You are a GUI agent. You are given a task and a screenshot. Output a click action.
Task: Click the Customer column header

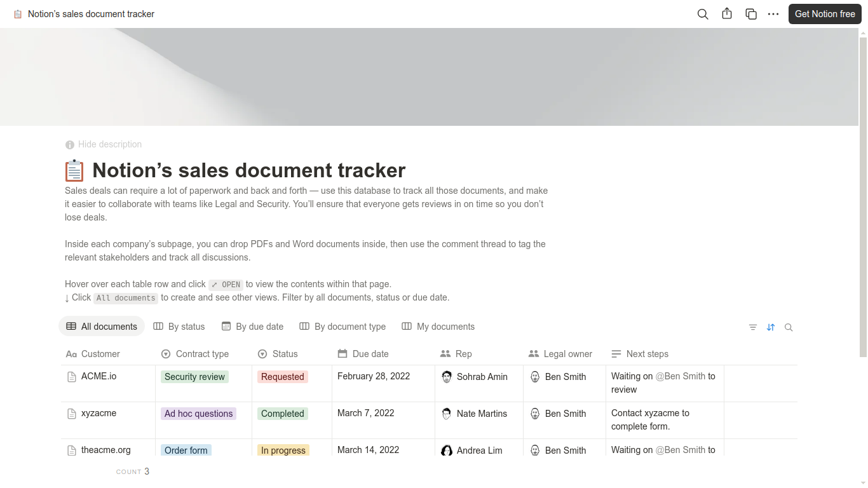(108, 354)
